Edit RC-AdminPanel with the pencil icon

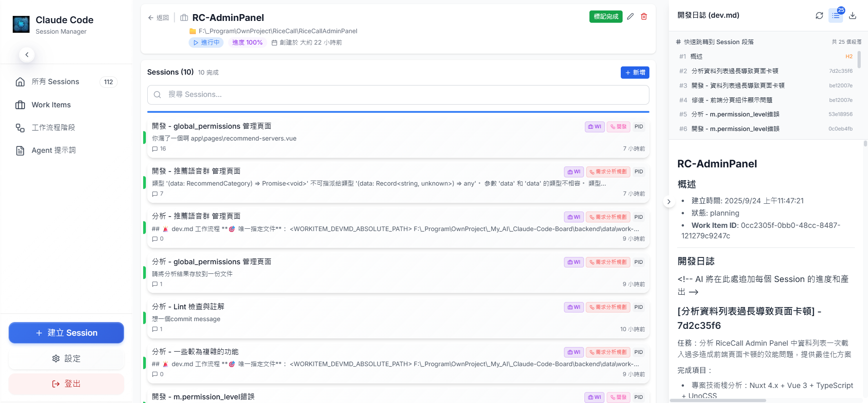(x=630, y=16)
